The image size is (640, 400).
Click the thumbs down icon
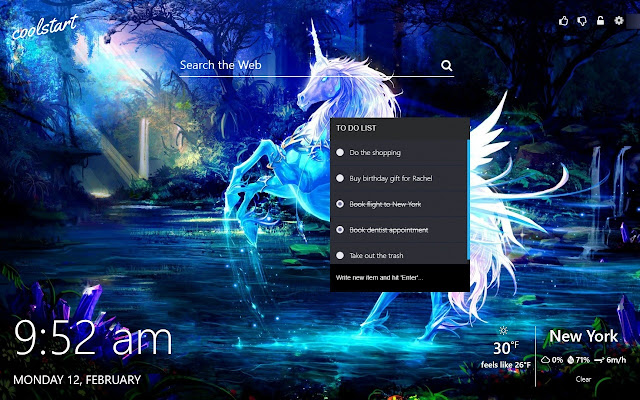click(582, 21)
